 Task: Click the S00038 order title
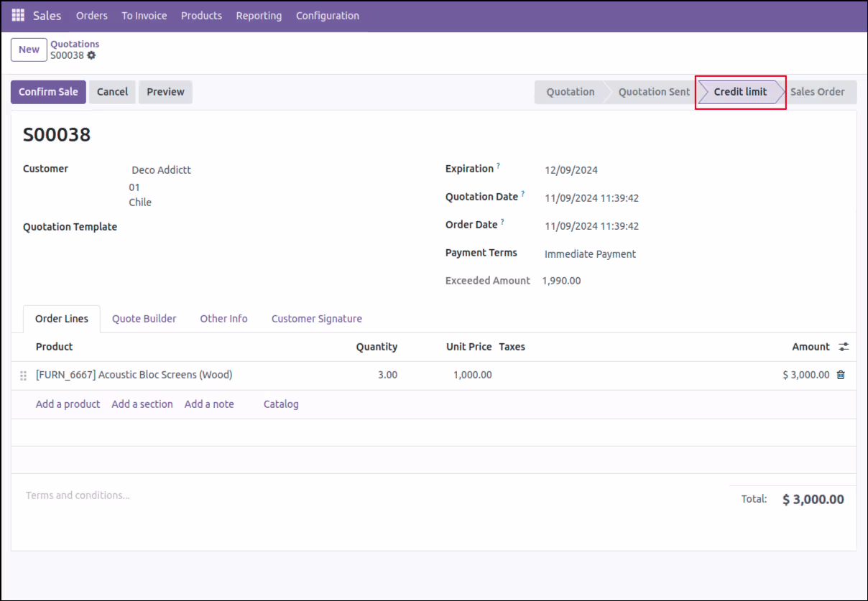[x=57, y=134]
